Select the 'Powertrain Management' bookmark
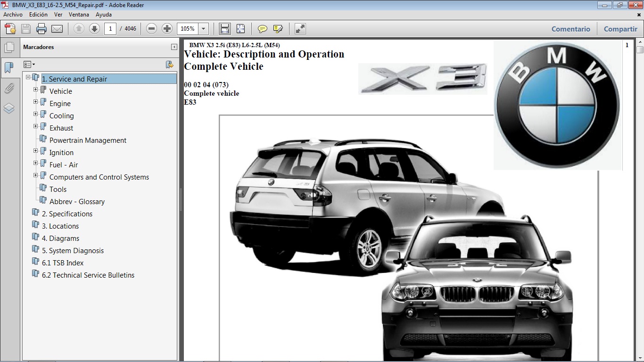Image resolution: width=644 pixels, height=362 pixels. [87, 140]
